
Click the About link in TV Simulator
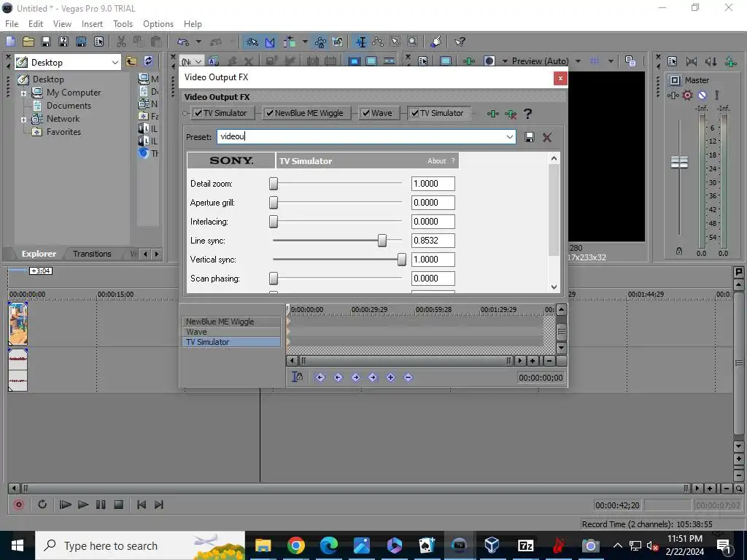(x=436, y=161)
